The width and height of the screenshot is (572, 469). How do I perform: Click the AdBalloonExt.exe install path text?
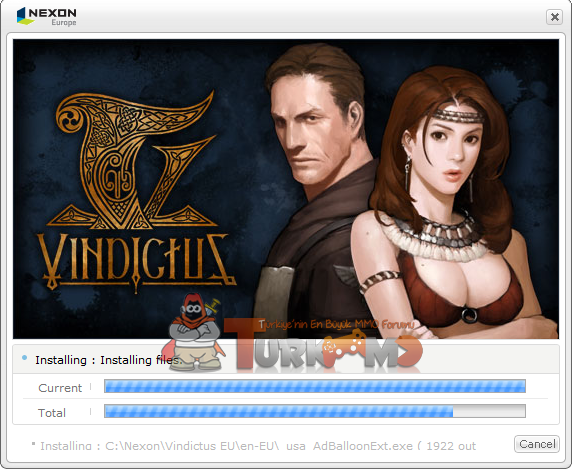258,446
